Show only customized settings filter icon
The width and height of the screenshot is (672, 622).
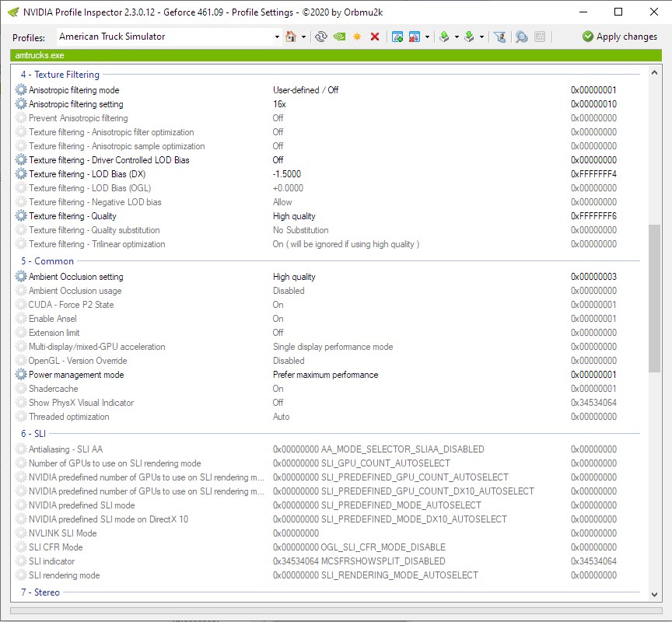click(x=499, y=37)
